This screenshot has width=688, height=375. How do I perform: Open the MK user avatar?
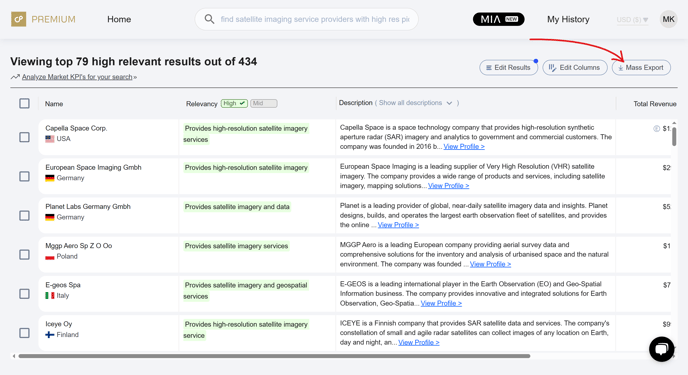[x=668, y=19]
